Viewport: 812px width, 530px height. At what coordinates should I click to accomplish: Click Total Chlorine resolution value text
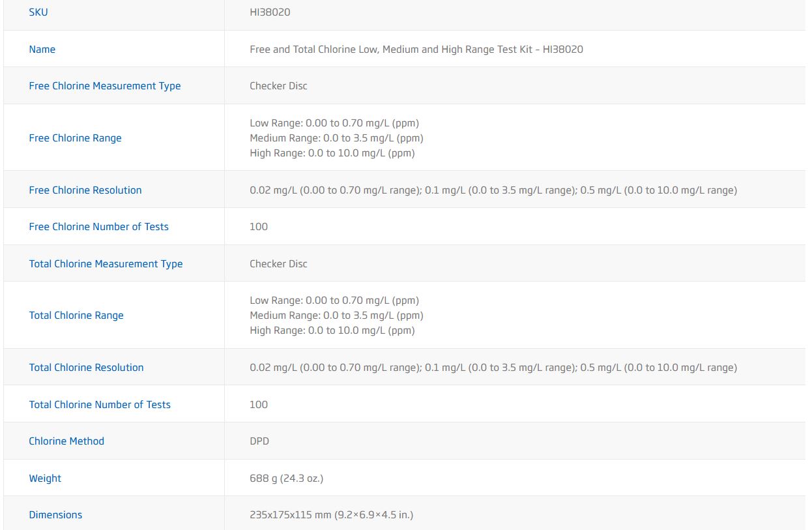pyautogui.click(x=493, y=368)
